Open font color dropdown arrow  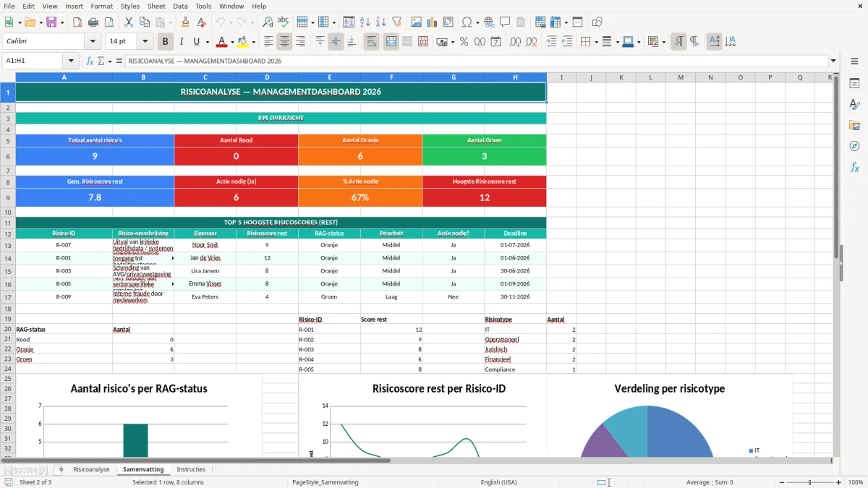click(x=232, y=42)
